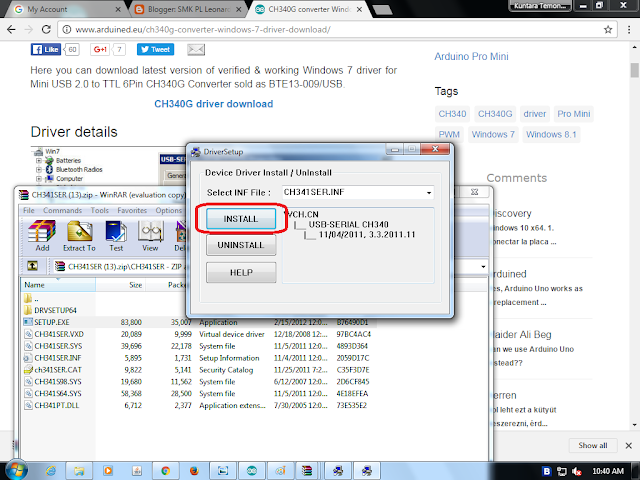Sort by the Size column header
The width and height of the screenshot is (640, 480).
tap(120, 284)
